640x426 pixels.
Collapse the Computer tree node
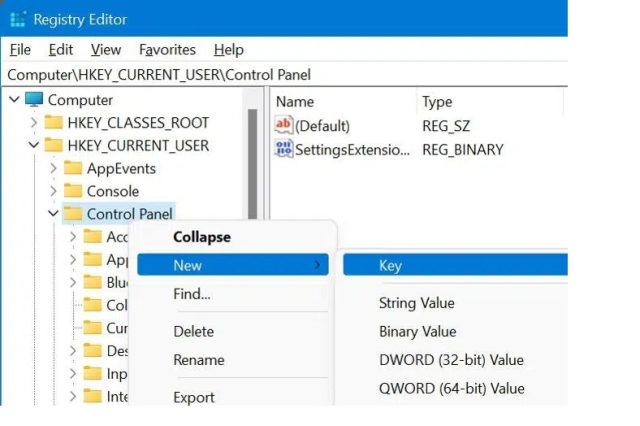14,100
